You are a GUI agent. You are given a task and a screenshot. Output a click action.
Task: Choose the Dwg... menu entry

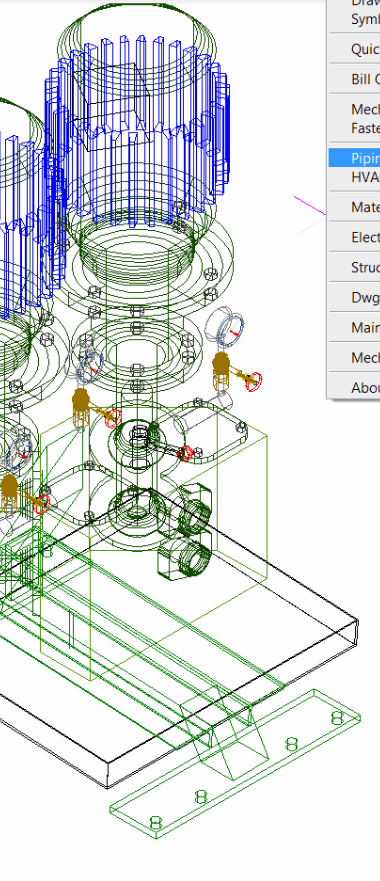pyautogui.click(x=354, y=297)
